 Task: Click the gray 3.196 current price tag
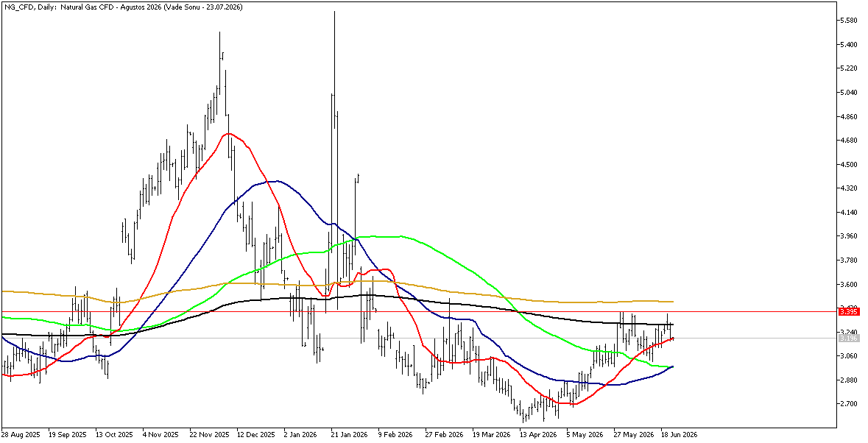(849, 338)
